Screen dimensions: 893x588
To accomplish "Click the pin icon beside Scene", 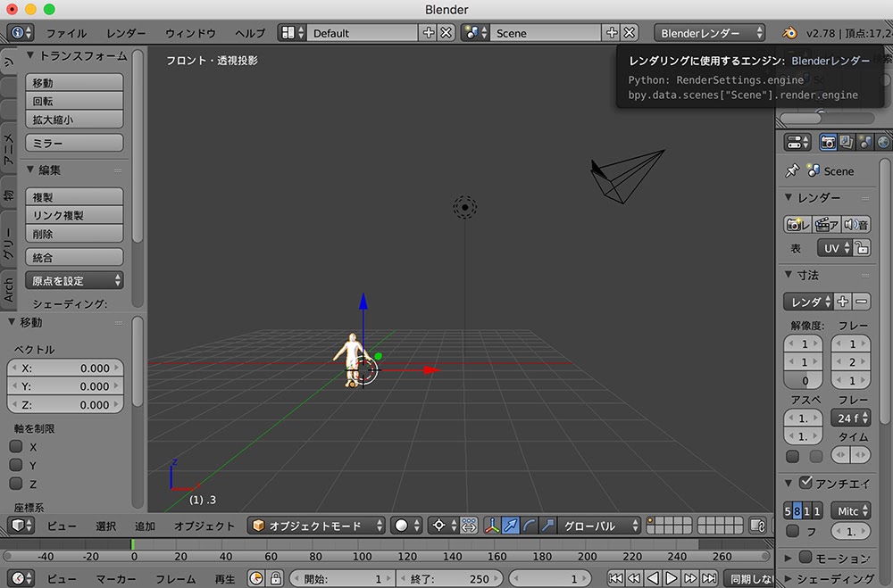I will [x=791, y=170].
